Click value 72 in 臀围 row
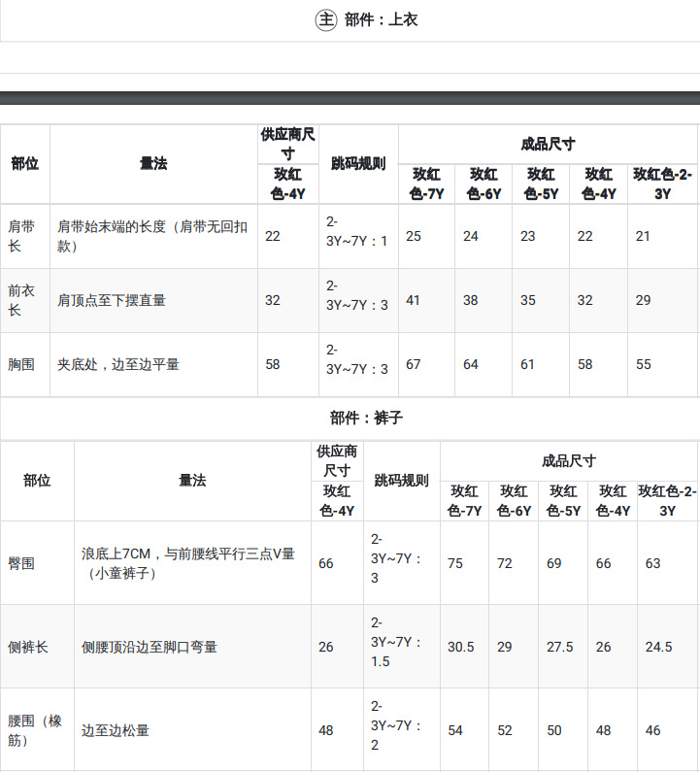This screenshot has width=700, height=772. point(505,563)
